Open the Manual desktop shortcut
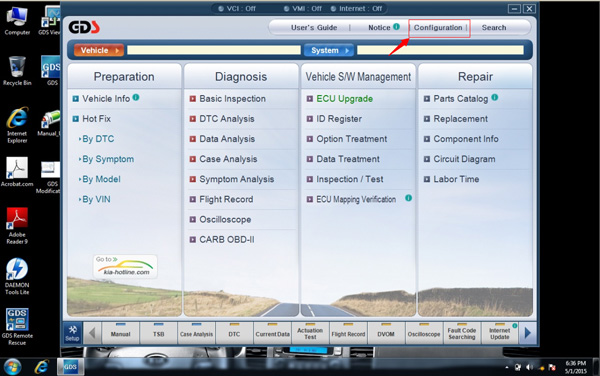Image resolution: width=600 pixels, height=376 pixels. point(50,122)
